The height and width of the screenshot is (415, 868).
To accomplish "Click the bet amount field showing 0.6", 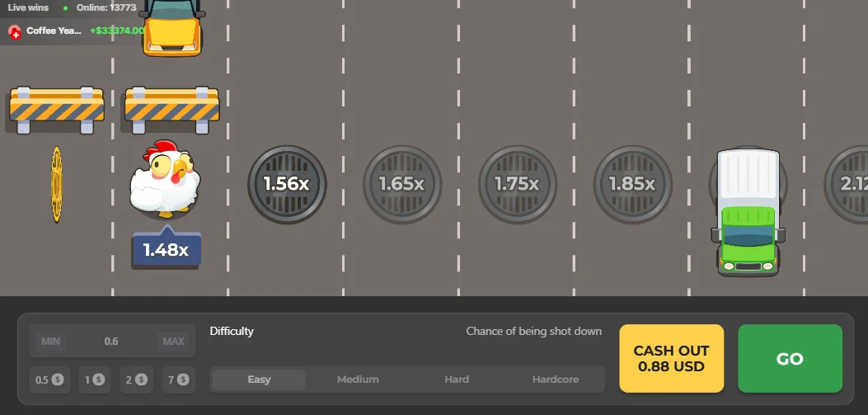I will (x=112, y=342).
